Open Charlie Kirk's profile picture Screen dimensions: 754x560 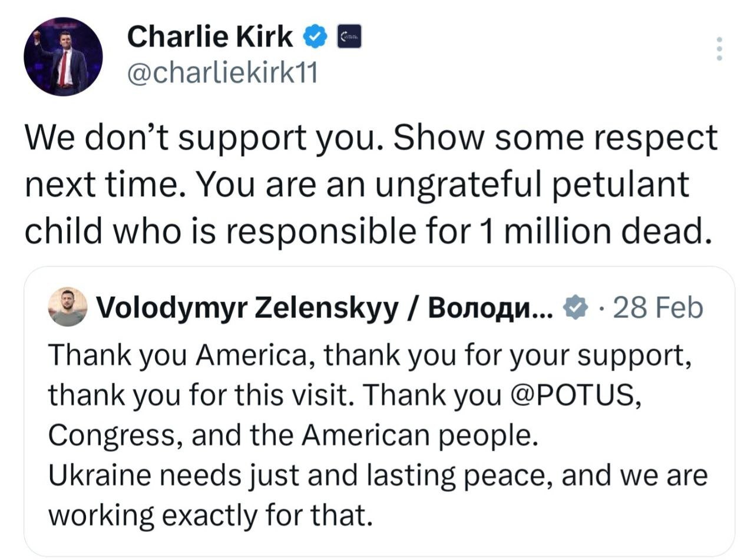tap(63, 57)
